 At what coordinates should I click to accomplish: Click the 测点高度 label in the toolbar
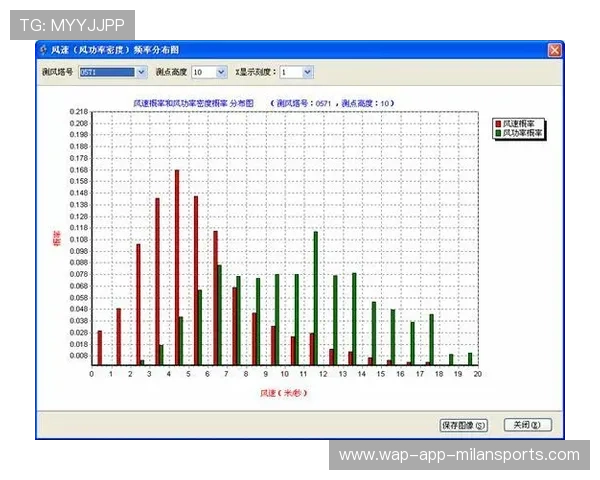pyautogui.click(x=171, y=72)
